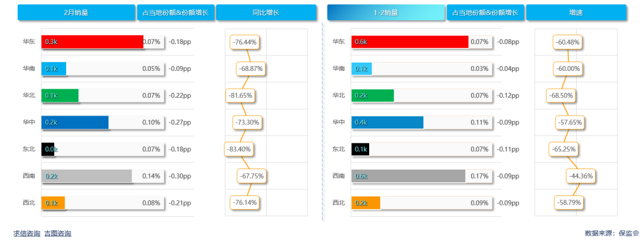Select the blue 华中 0.4k bar
The height and width of the screenshot is (240, 644).
[388, 122]
